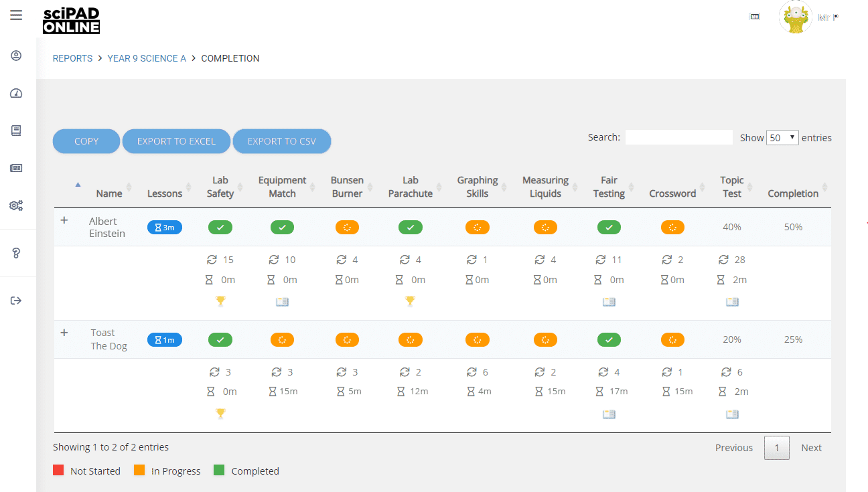Image resolution: width=868 pixels, height=492 pixels.
Task: Sort by the Completion column header
Action: click(x=793, y=193)
